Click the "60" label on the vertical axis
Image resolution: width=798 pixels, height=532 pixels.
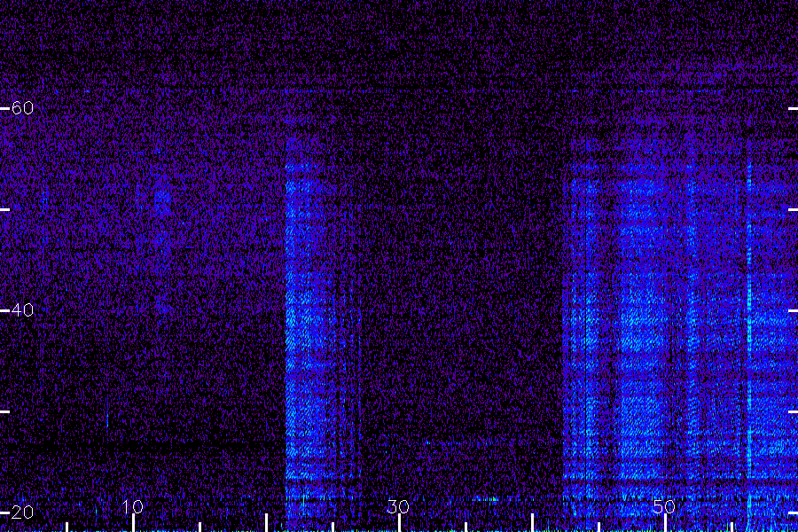coord(22,108)
